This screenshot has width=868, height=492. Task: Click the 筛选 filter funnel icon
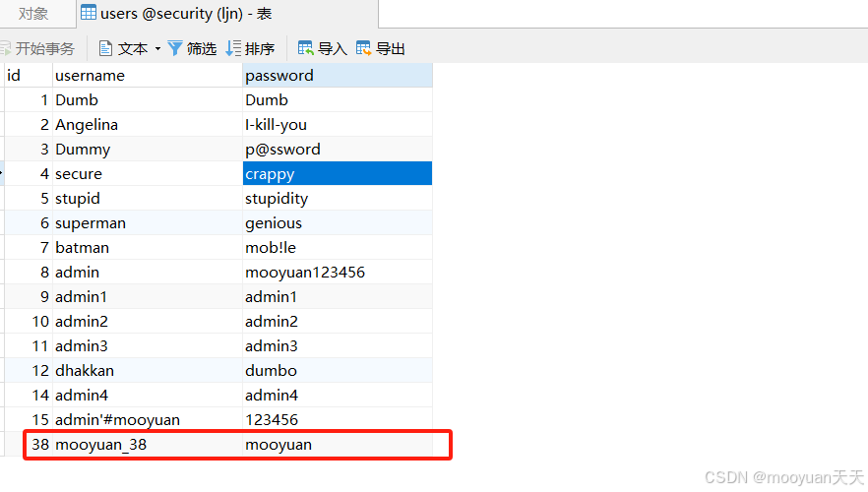(x=175, y=48)
